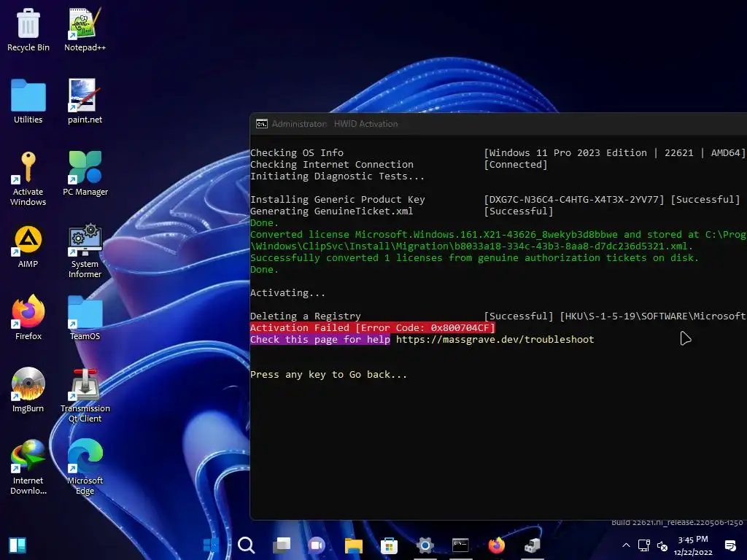Show hidden system tray icons
747x560 pixels.
tap(626, 545)
